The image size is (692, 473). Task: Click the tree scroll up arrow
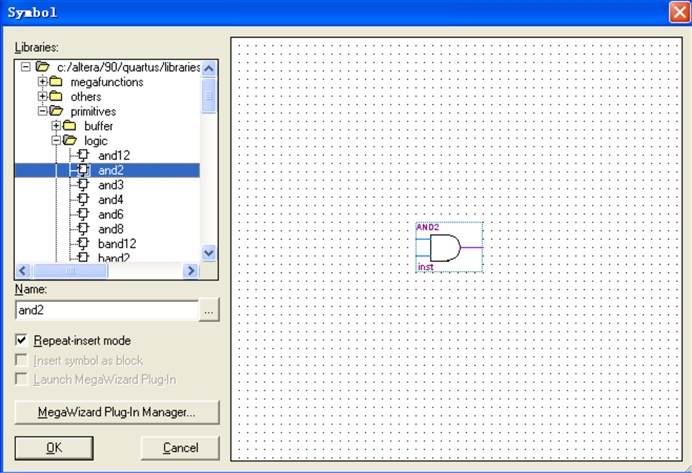pos(209,68)
